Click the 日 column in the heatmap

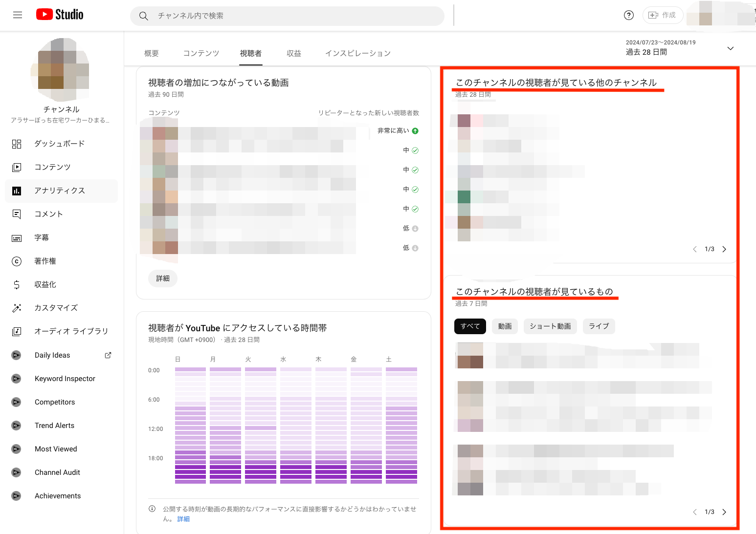click(x=190, y=425)
